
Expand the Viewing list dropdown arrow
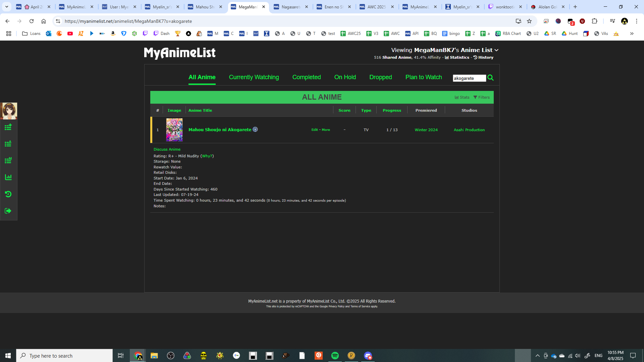pos(496,50)
